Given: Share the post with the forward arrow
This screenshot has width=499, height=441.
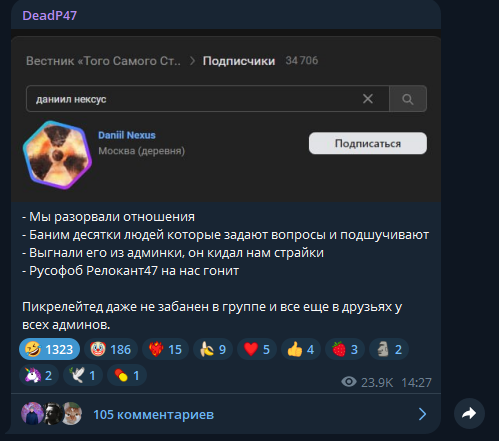Looking at the screenshot, I should click(x=469, y=414).
